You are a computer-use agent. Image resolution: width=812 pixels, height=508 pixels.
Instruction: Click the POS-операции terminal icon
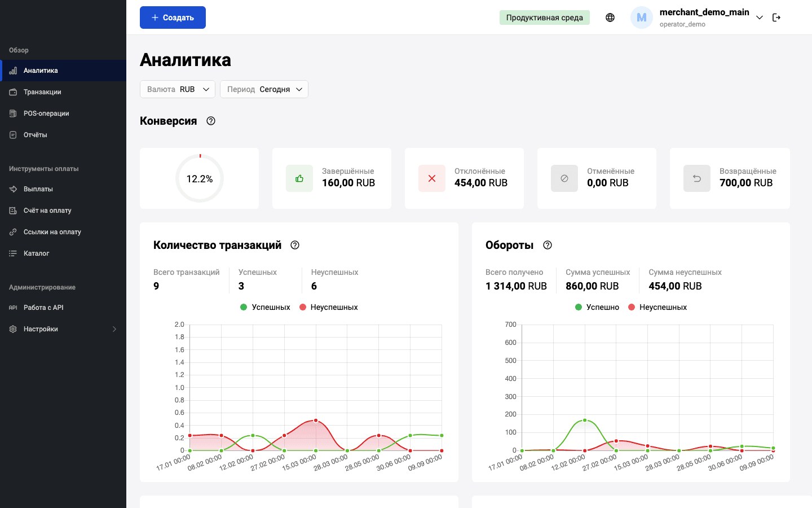click(x=13, y=113)
